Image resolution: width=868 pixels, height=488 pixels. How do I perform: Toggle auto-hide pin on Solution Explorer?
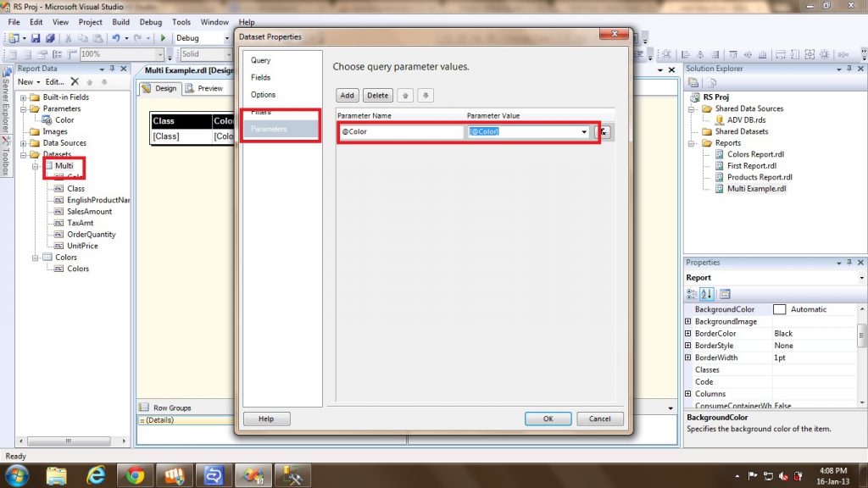849,69
